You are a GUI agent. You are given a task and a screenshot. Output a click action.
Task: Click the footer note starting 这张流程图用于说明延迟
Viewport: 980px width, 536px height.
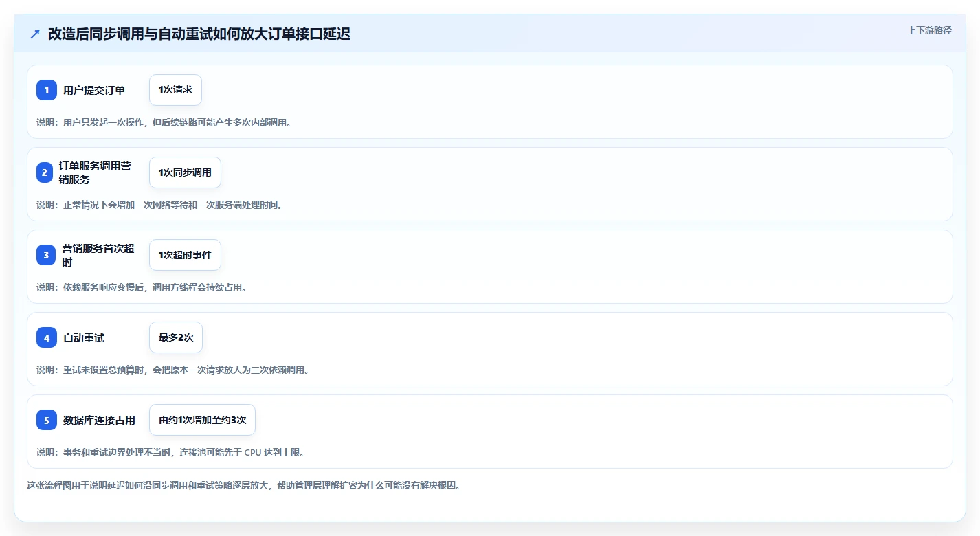pos(243,485)
